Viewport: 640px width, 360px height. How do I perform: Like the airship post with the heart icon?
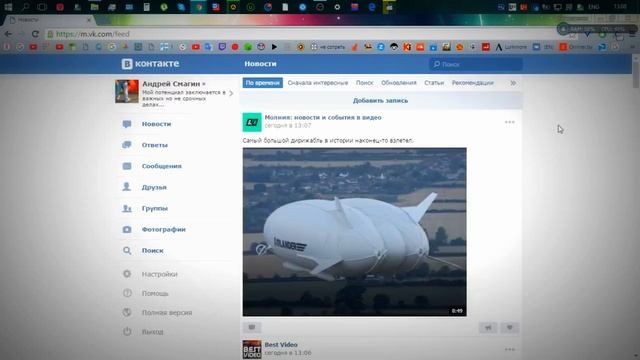[509, 327]
